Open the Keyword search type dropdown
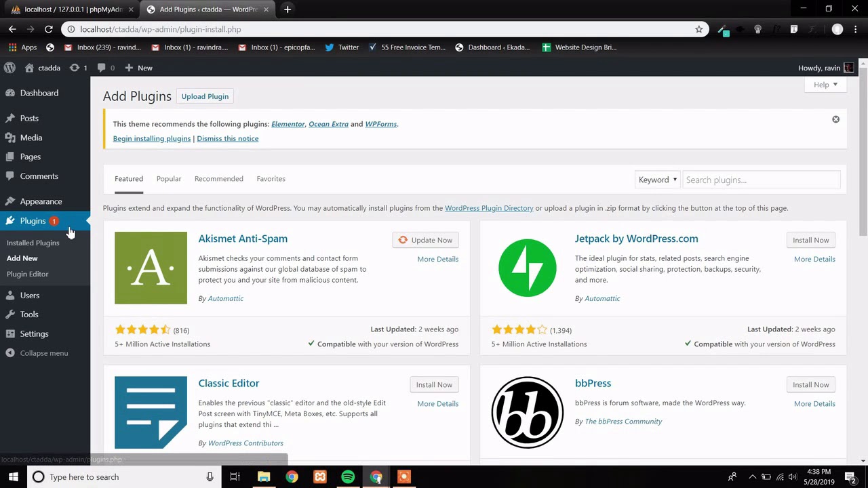The image size is (868, 488). (657, 180)
